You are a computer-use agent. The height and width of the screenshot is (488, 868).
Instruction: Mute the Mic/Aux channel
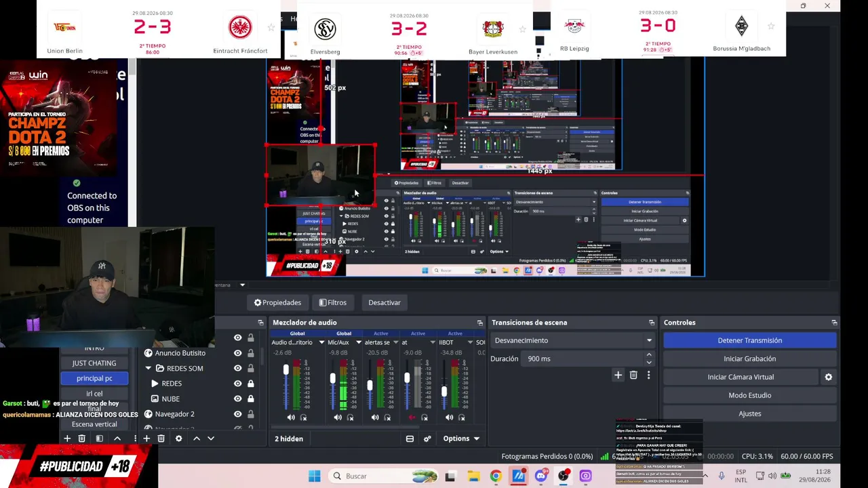click(338, 418)
